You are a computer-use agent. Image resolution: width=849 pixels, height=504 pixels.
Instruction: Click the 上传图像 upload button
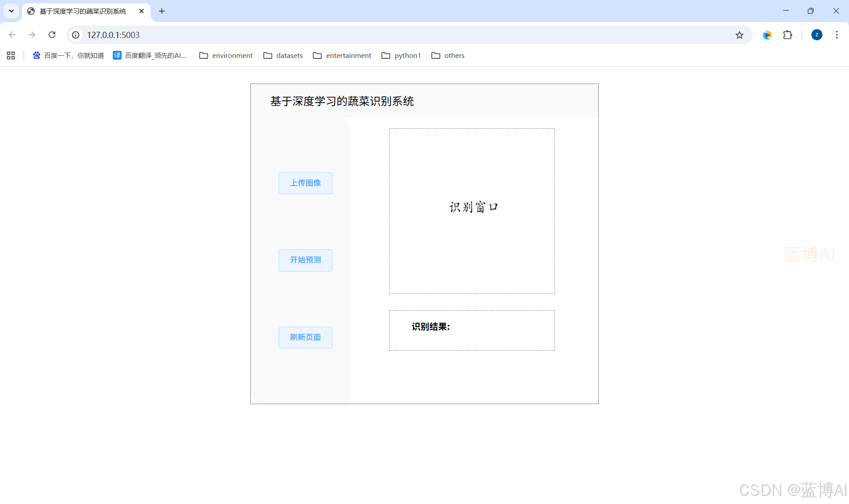tap(305, 183)
